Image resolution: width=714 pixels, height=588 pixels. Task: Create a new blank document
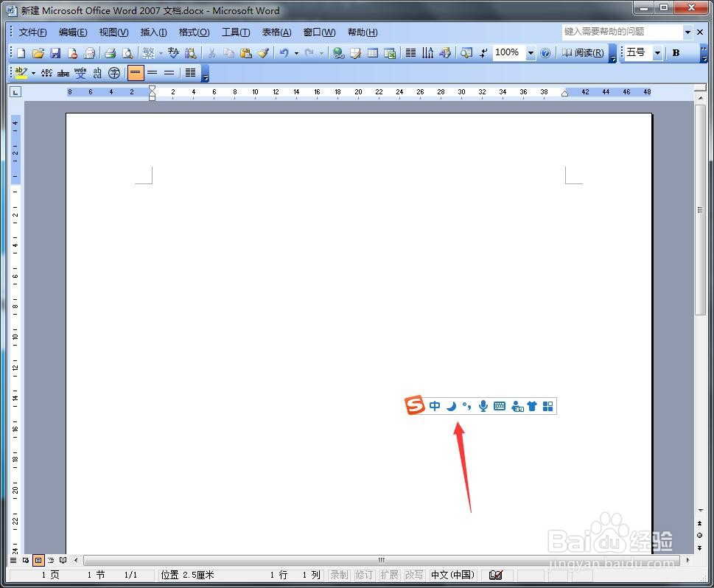pos(21,53)
